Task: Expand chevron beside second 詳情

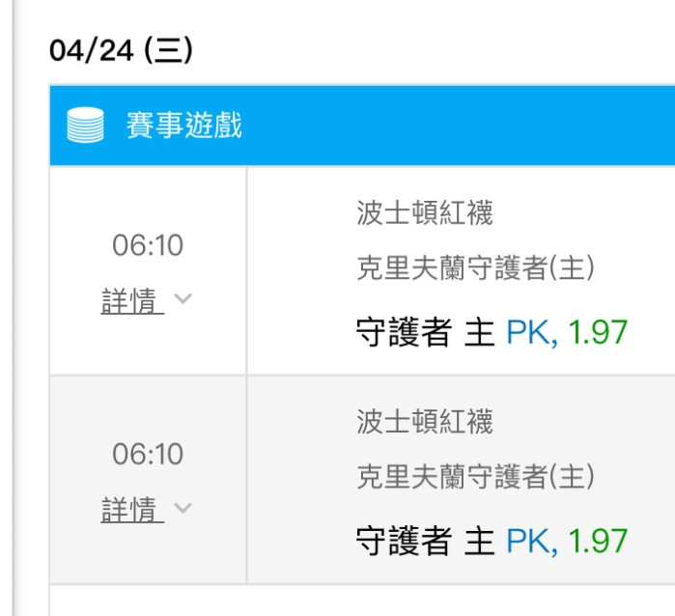Action: coord(183,508)
